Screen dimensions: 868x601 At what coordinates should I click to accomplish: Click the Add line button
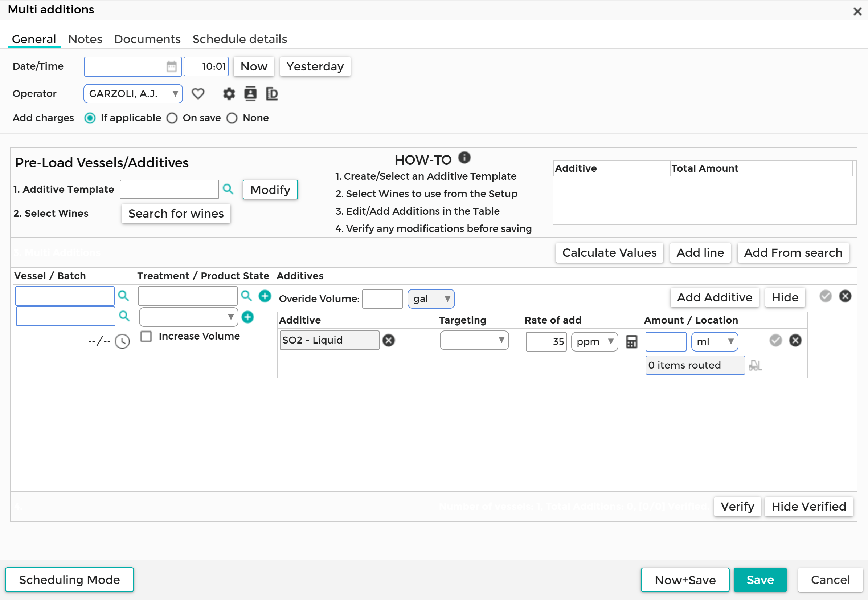point(700,253)
